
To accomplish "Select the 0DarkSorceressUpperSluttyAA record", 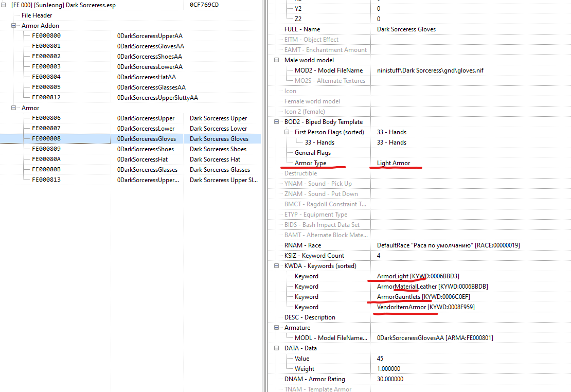I will 130,98.
